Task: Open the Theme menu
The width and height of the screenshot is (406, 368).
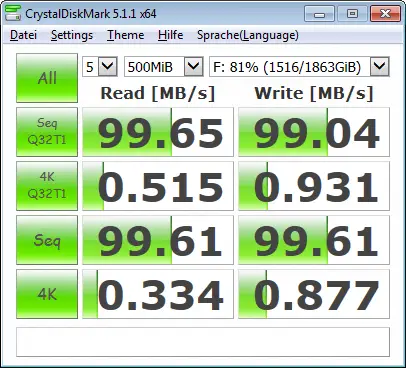Action: click(125, 35)
